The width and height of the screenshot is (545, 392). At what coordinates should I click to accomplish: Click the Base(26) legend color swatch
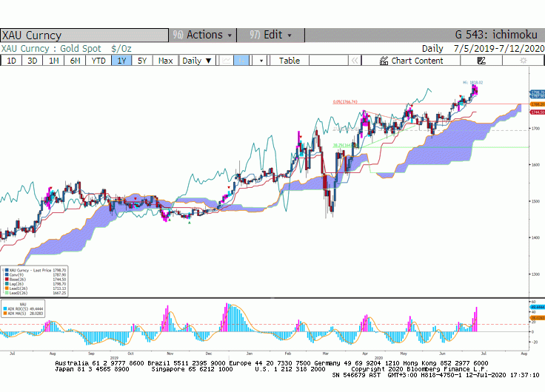[7, 279]
